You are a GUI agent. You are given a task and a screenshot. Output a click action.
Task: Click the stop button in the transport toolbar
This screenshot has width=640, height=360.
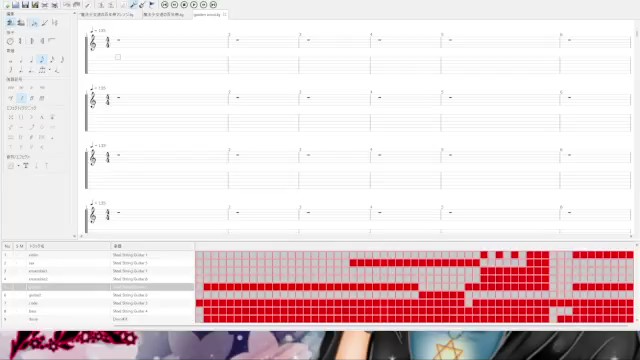(184, 5)
